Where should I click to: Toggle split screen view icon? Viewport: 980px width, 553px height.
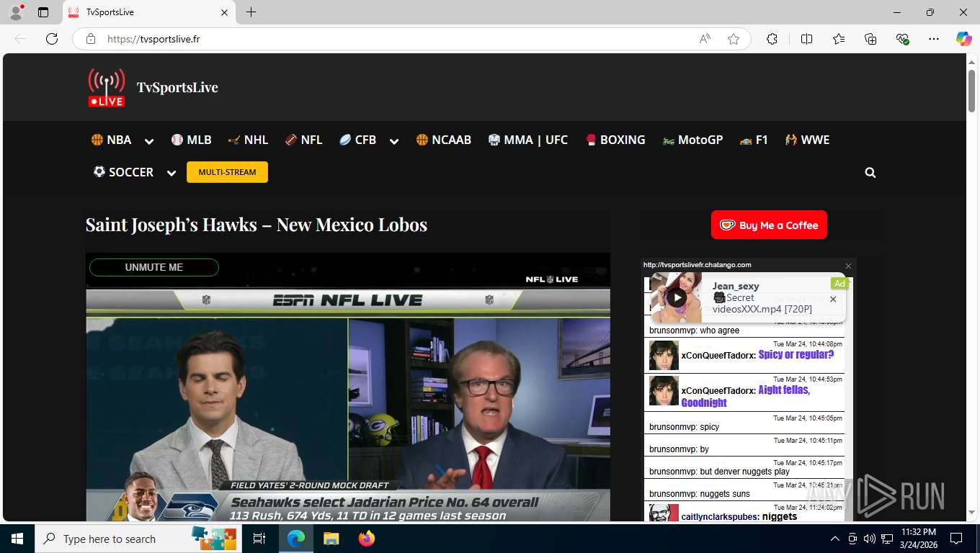point(806,39)
